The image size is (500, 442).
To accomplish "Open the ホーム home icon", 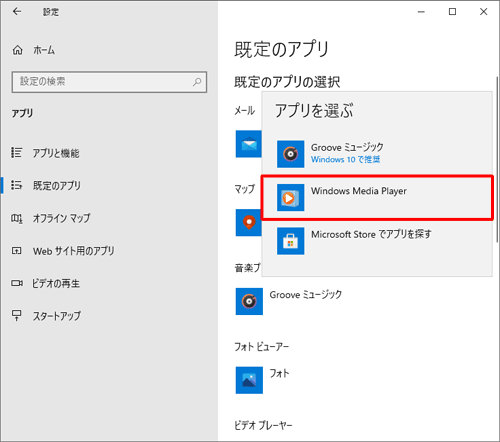I will coord(18,50).
